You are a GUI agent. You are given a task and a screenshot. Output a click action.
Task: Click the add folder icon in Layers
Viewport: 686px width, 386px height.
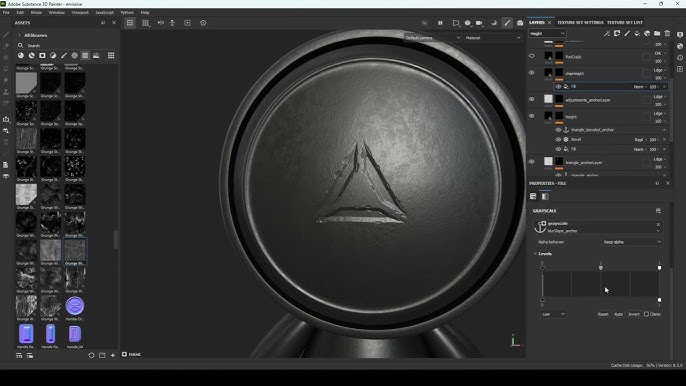pyautogui.click(x=657, y=33)
